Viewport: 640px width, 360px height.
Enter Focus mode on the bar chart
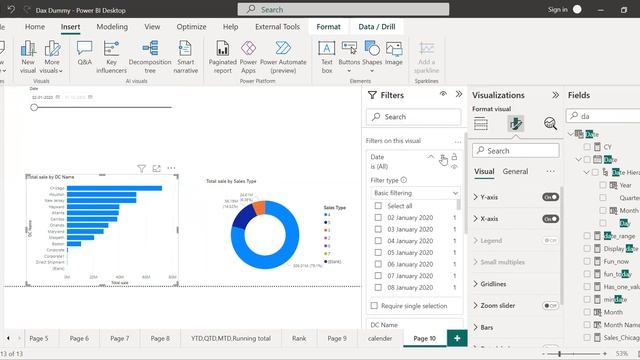(x=156, y=168)
